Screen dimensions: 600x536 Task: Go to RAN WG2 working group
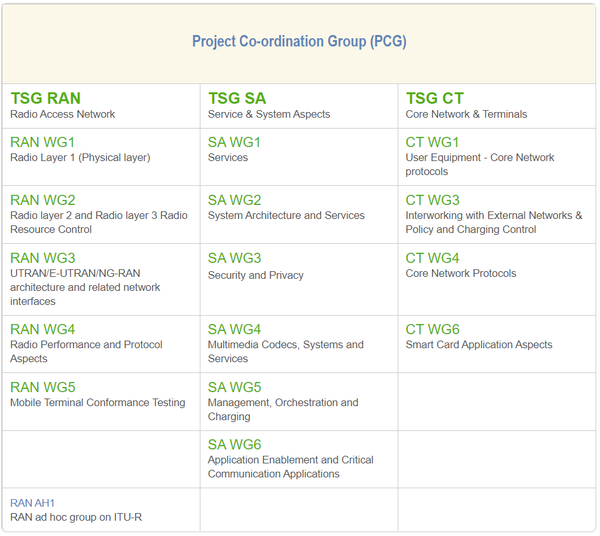tap(42, 200)
